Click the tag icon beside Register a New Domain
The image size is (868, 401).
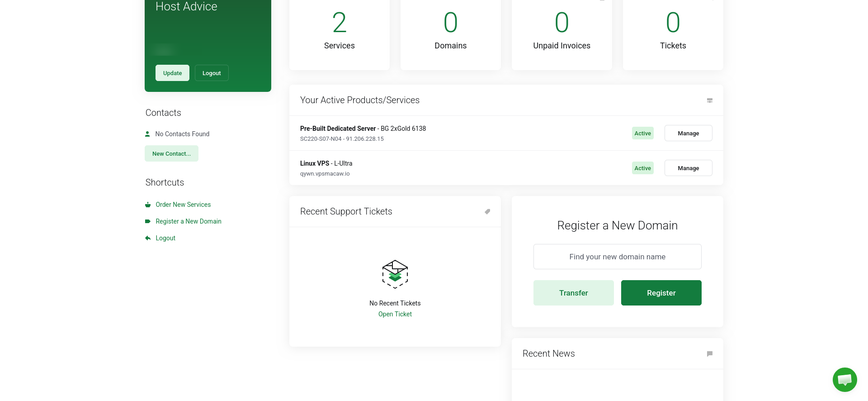pos(148,221)
